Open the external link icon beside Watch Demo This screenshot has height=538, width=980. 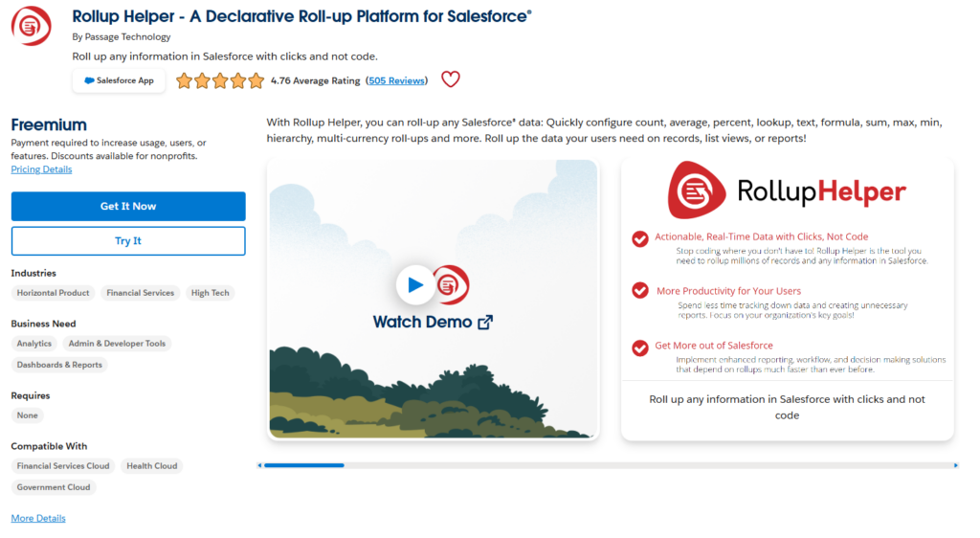tap(485, 323)
